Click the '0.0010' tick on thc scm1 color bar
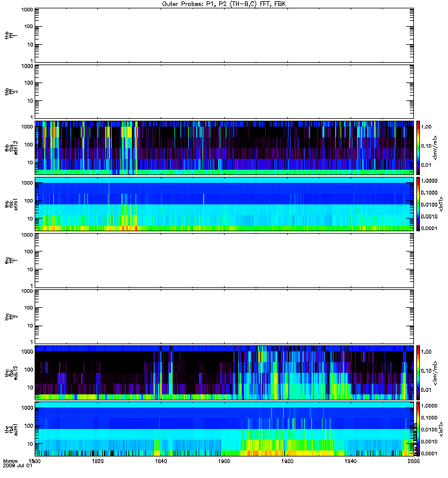The width and height of the screenshot is (448, 478). pos(429,442)
